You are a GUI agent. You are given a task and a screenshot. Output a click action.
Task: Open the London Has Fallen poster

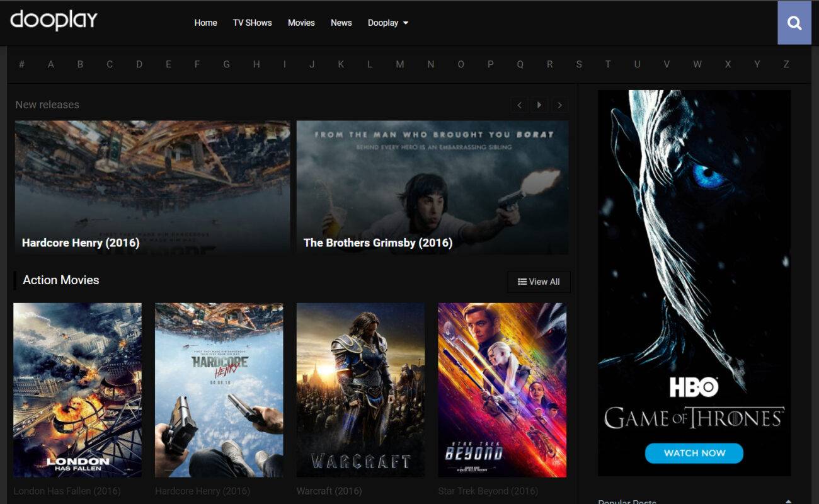pyautogui.click(x=77, y=390)
